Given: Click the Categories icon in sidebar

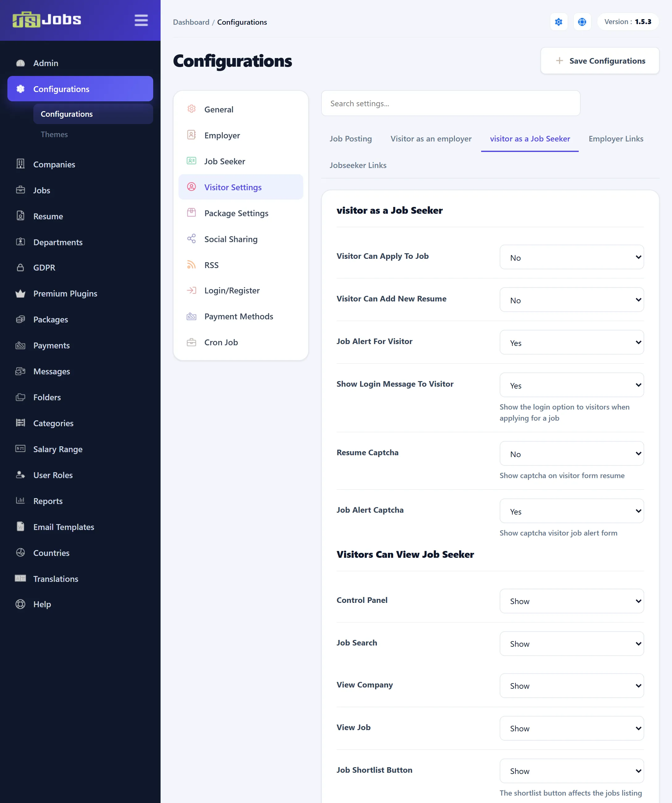Looking at the screenshot, I should [21, 423].
